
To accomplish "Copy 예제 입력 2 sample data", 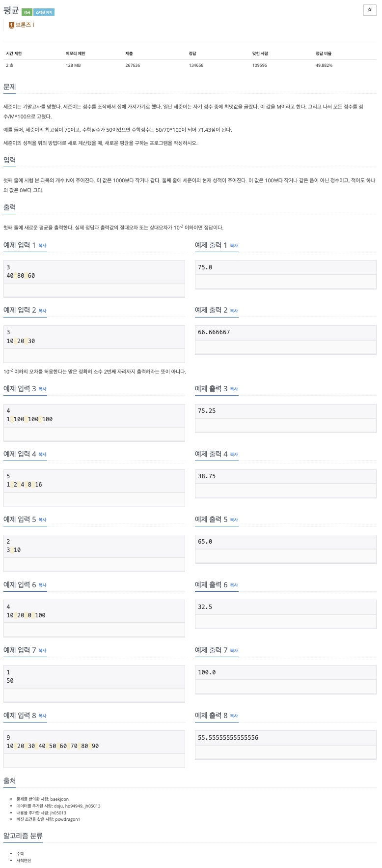I will pos(42,311).
